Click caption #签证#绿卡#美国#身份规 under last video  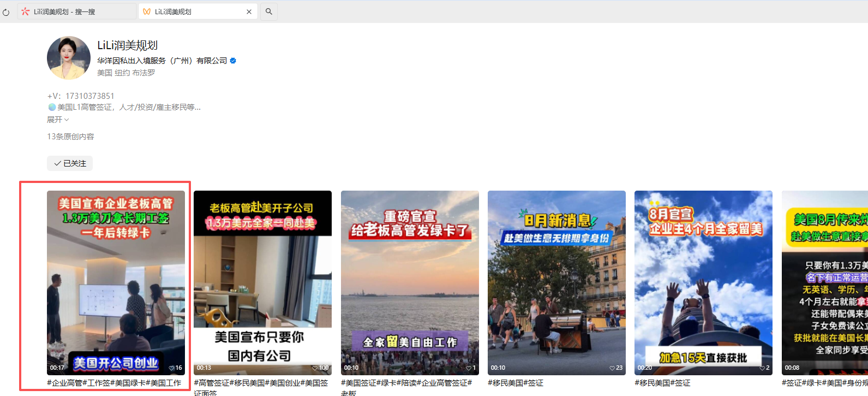[825, 383]
